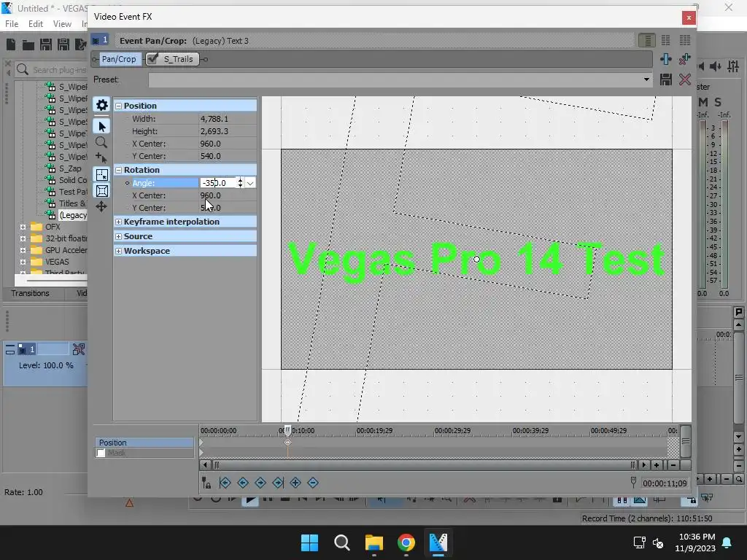Click Position Width value 4,788.1

[x=214, y=119]
